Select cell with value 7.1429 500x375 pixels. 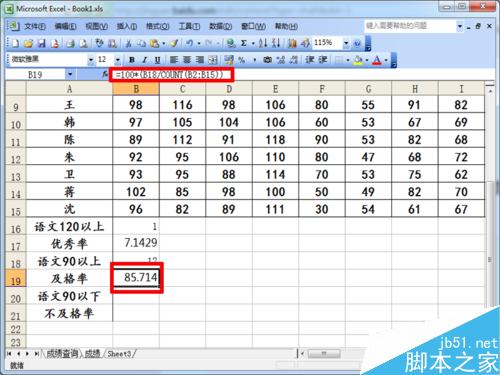pos(136,243)
